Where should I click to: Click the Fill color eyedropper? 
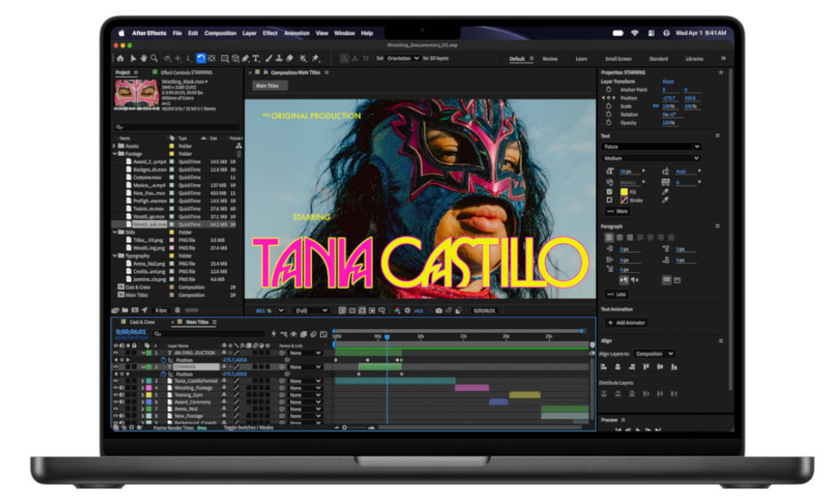[665, 192]
